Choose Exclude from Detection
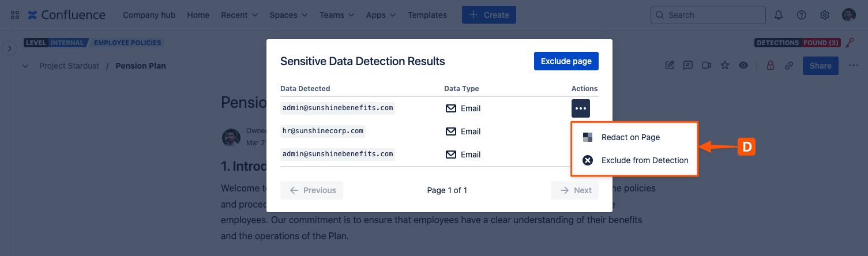The image size is (868, 256). 644,160
